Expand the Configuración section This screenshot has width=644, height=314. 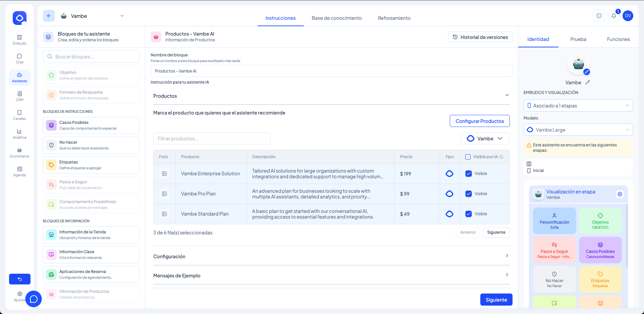pos(331,256)
